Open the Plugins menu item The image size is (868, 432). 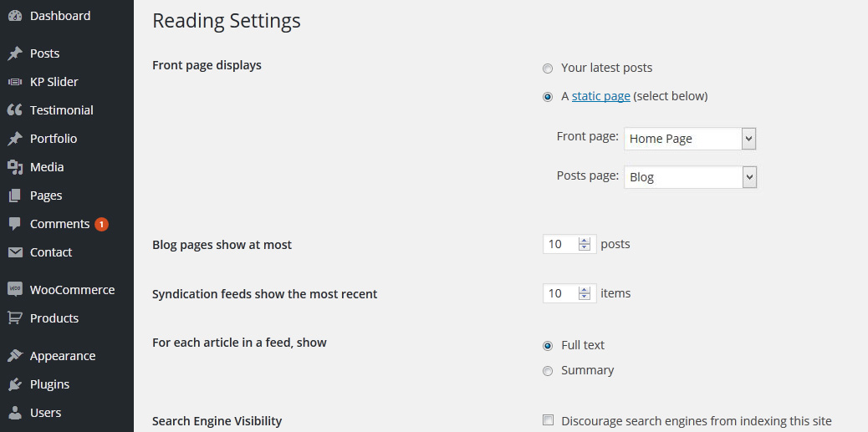tap(49, 384)
